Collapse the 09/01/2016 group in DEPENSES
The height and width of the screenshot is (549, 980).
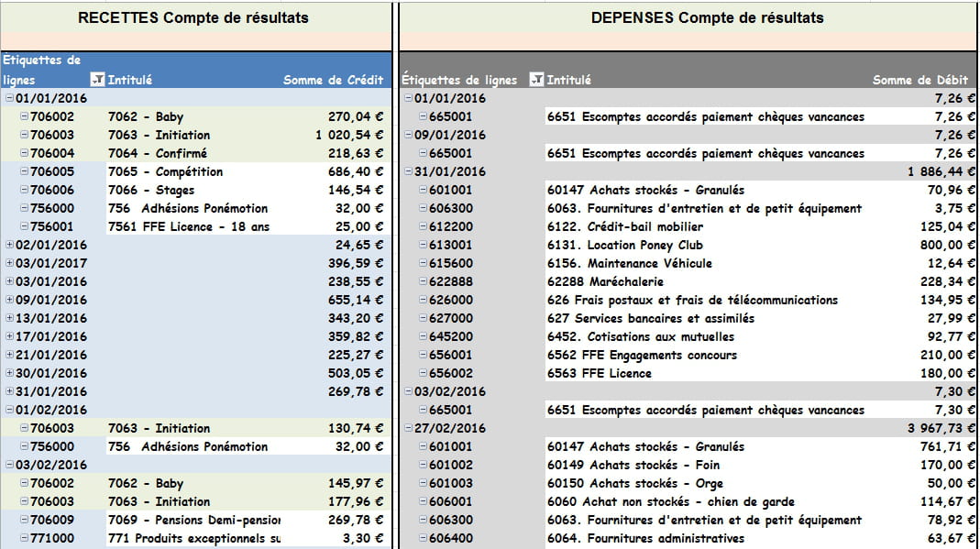click(408, 135)
